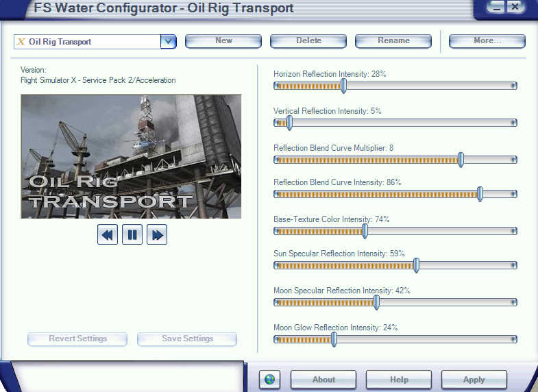Click the New button
The image size is (538, 392).
[x=223, y=41]
